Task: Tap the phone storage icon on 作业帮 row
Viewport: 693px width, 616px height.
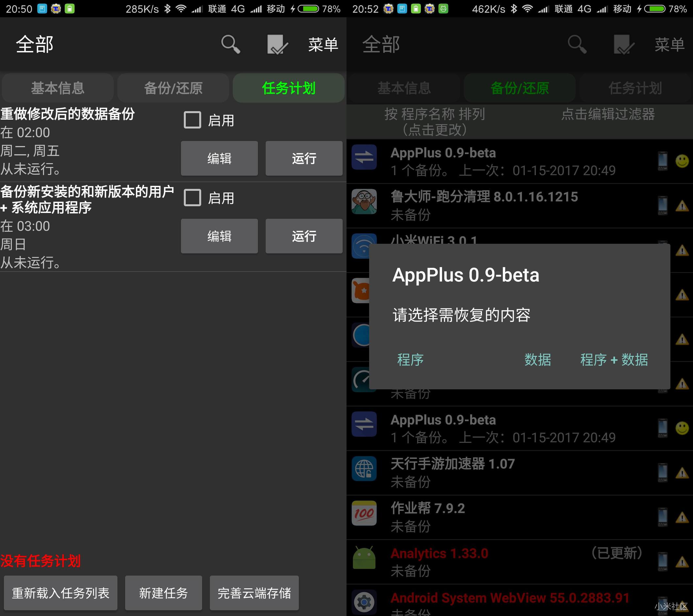Action: tap(663, 517)
